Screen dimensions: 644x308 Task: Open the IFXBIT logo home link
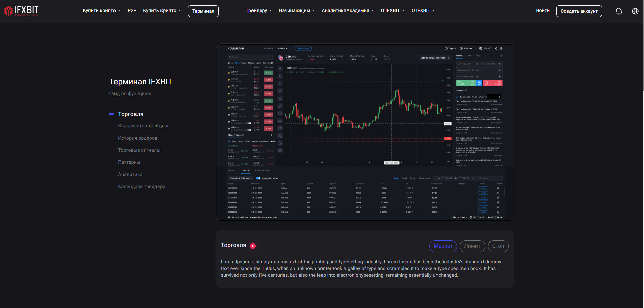pyautogui.click(x=21, y=11)
